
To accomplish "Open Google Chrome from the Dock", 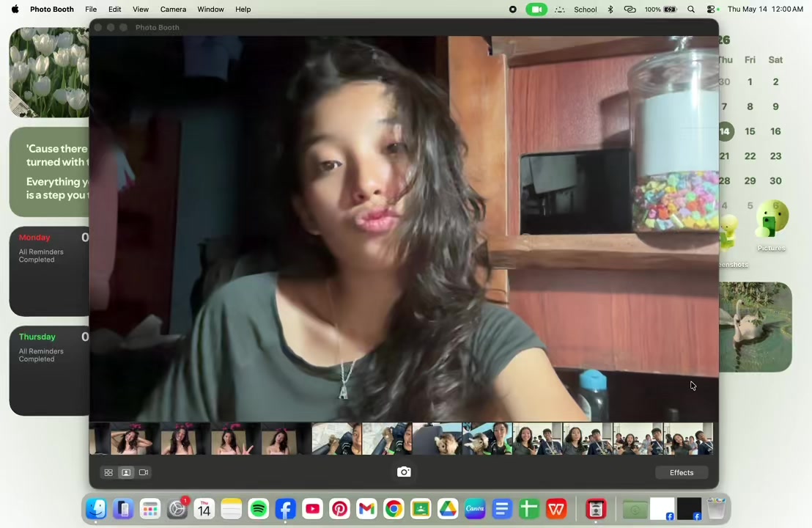I will (x=394, y=509).
